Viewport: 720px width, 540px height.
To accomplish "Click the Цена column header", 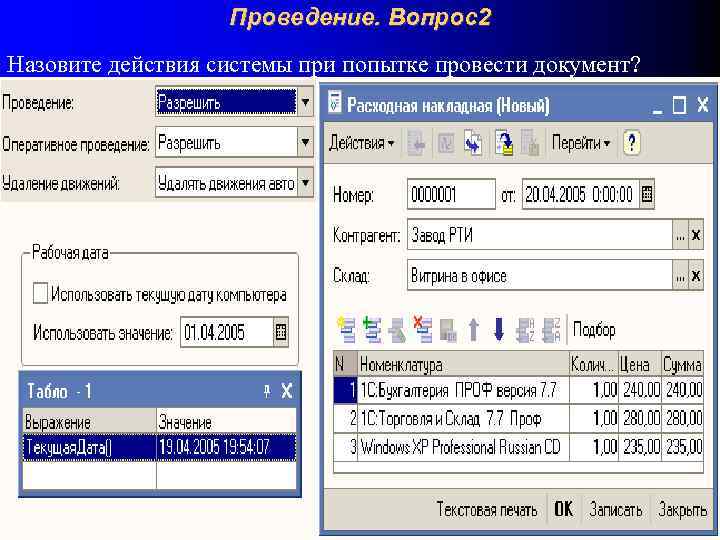I will (639, 365).
